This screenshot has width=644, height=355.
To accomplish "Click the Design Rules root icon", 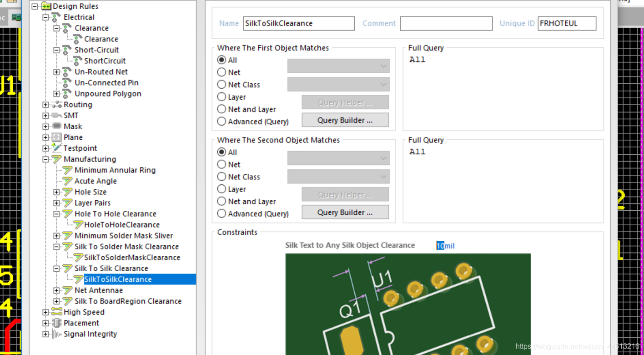I will (x=46, y=6).
